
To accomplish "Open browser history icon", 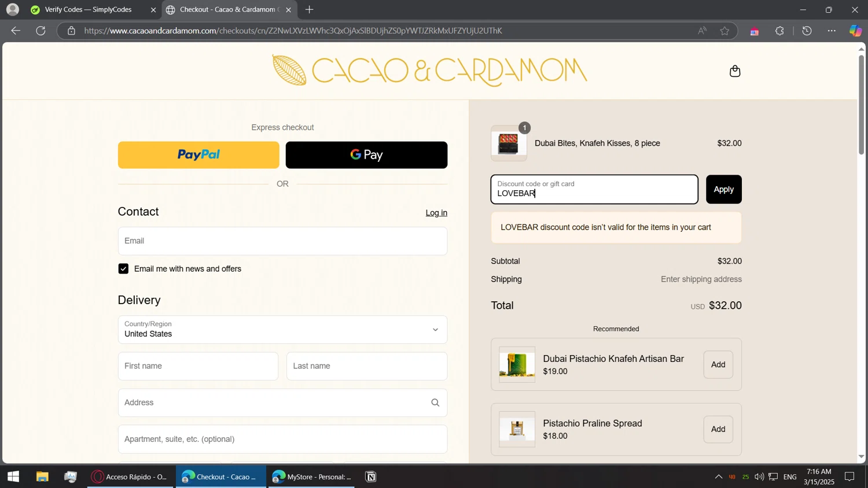I will pos(807,31).
